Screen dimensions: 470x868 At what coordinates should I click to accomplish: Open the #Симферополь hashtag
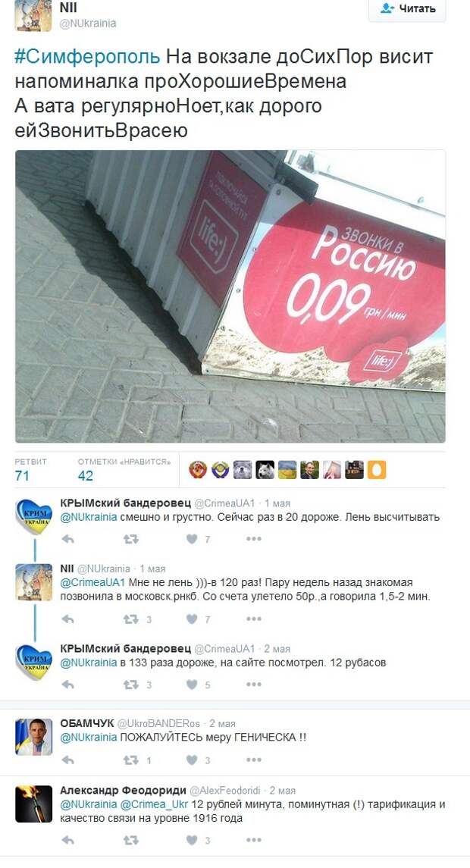click(x=87, y=57)
